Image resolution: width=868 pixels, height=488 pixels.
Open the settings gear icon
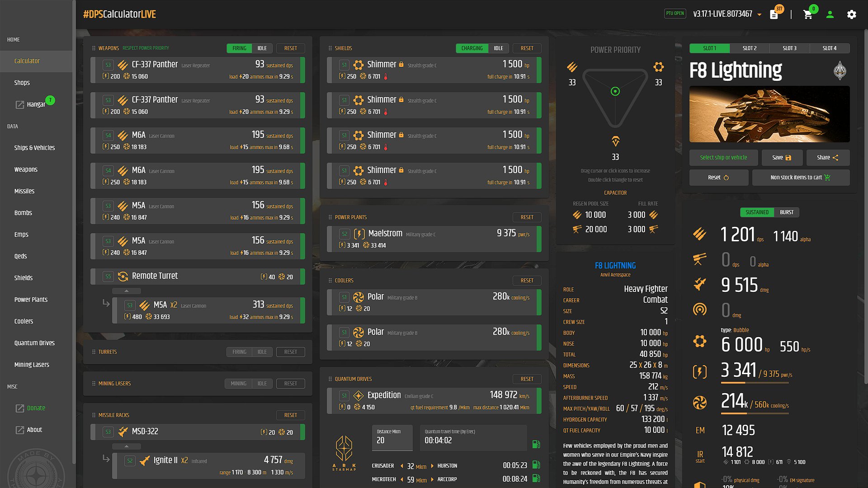(851, 14)
